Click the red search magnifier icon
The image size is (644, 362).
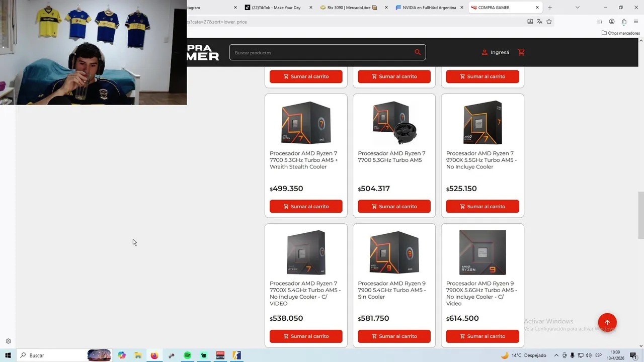(418, 52)
